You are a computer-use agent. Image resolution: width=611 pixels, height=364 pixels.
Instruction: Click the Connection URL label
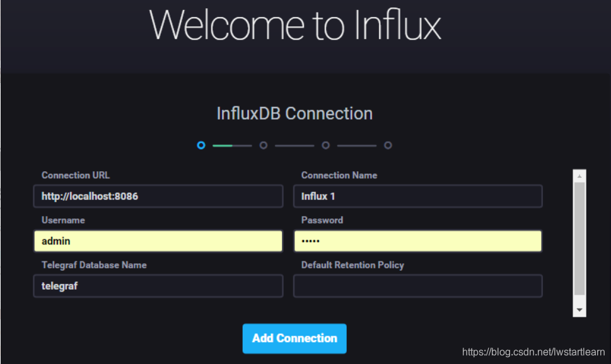(76, 175)
